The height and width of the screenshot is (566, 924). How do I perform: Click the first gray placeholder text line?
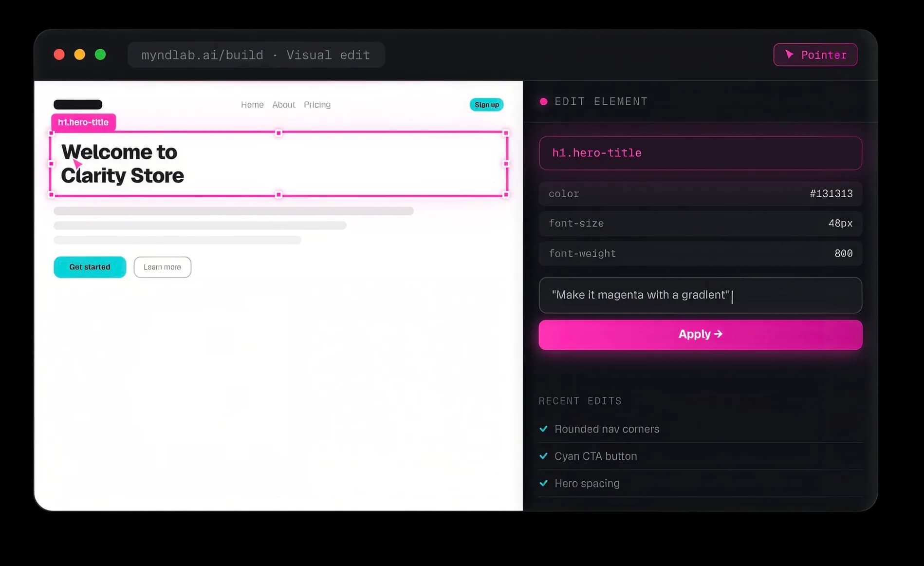(234, 211)
